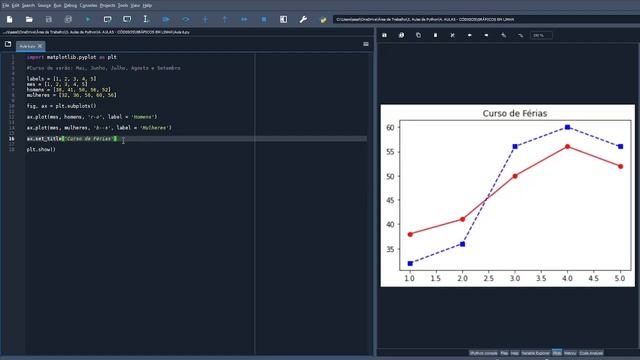Image resolution: width=640 pixels, height=360 pixels.
Task: Open the File menu
Action: click(5, 5)
